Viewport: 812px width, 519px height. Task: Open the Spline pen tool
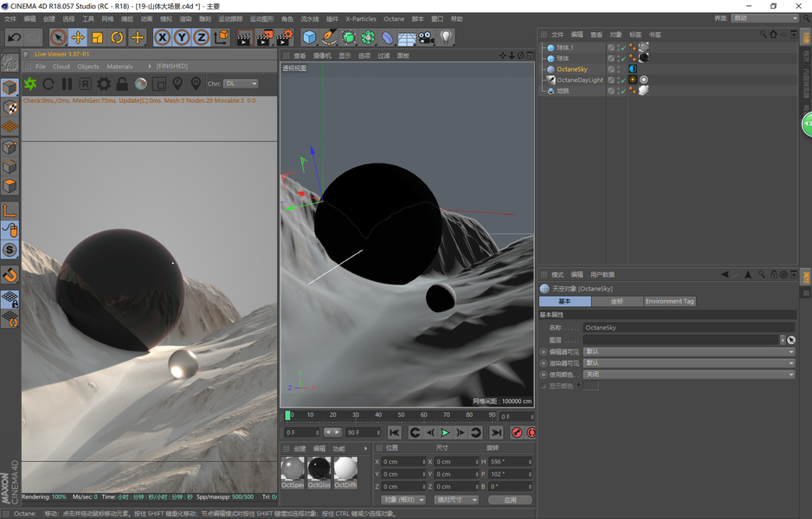pos(329,37)
